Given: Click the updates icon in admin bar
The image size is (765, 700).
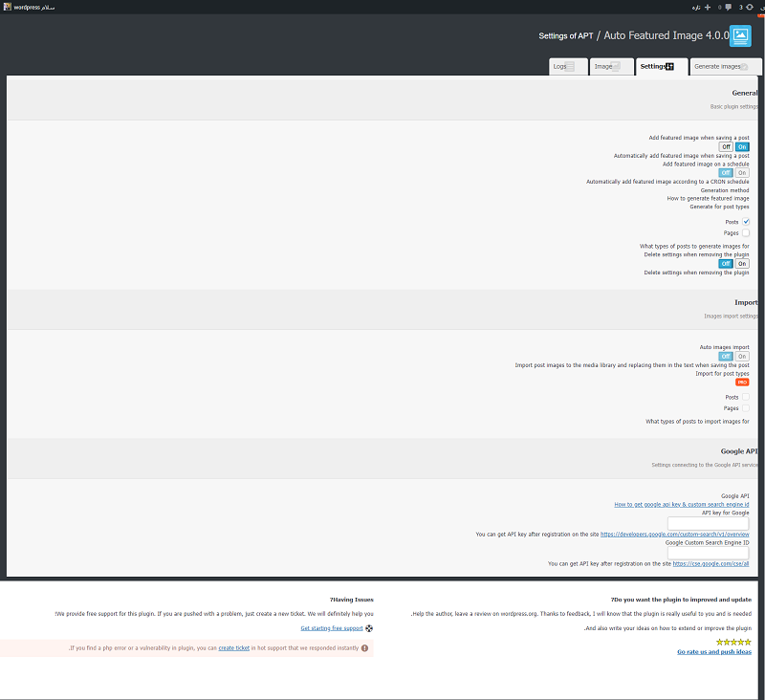Looking at the screenshot, I should pyautogui.click(x=749, y=7).
